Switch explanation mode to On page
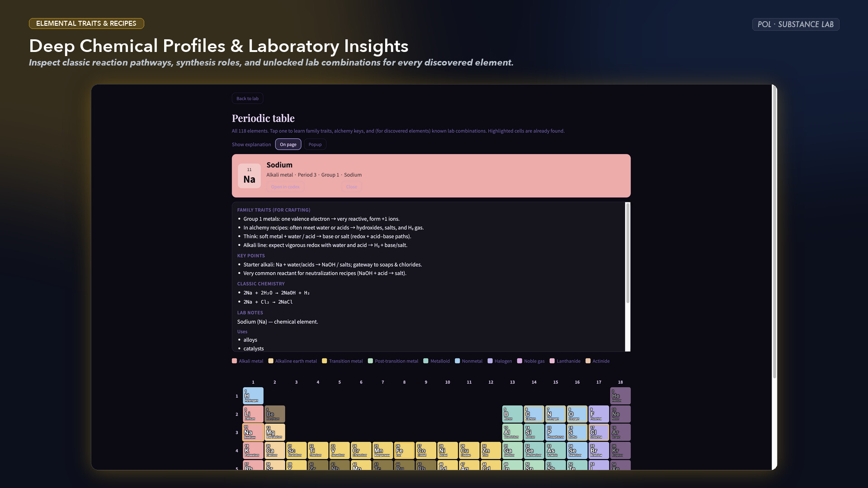 (288, 144)
